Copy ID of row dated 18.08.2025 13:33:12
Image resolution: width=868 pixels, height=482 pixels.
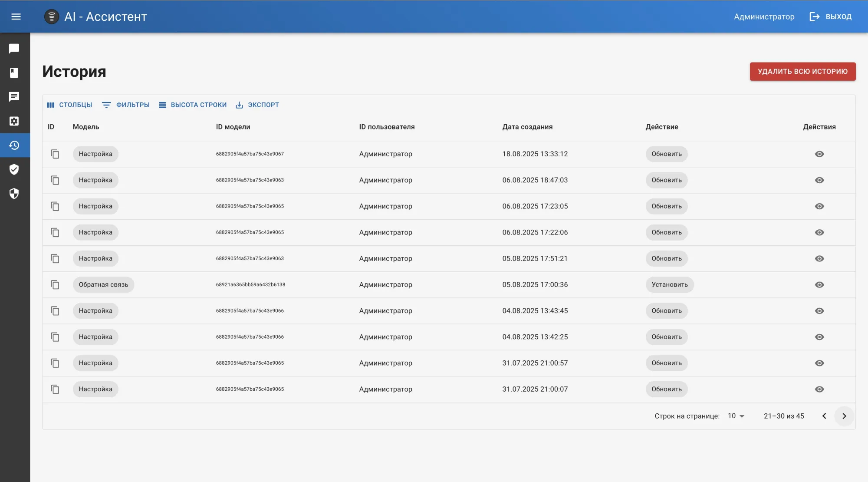coord(55,154)
